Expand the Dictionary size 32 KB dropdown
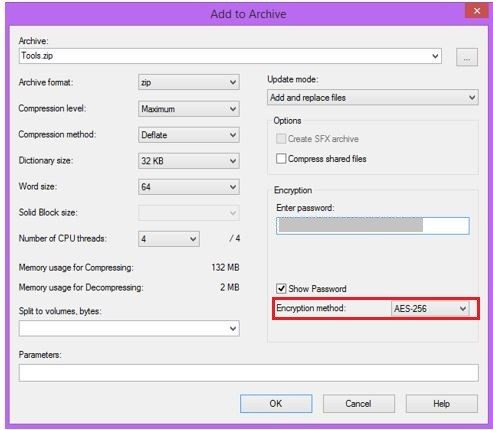 pos(189,161)
